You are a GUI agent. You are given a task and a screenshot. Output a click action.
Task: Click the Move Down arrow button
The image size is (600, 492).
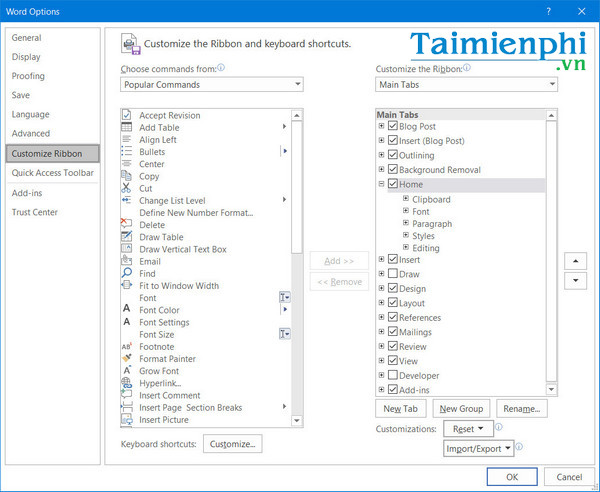click(x=575, y=281)
